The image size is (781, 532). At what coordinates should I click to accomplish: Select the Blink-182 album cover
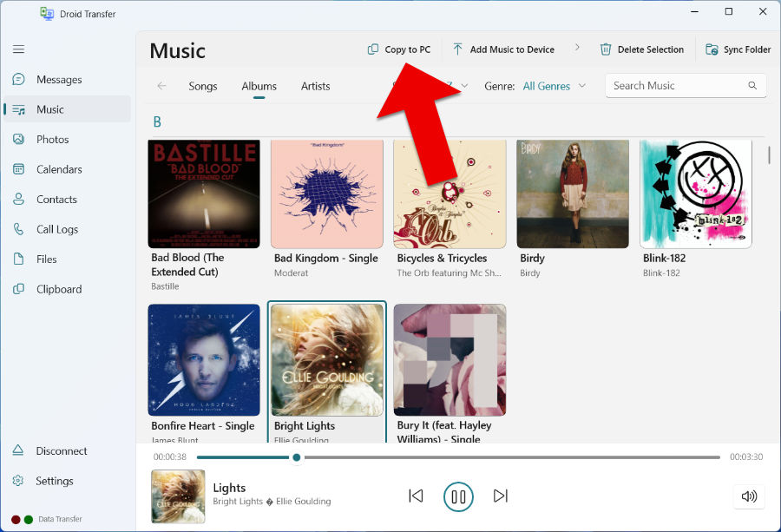click(x=696, y=194)
